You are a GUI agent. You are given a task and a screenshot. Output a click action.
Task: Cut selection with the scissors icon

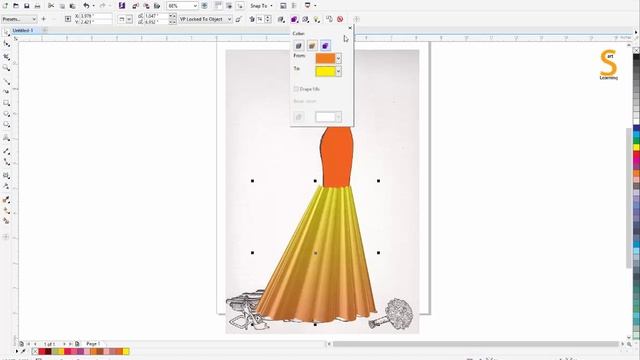51,6
